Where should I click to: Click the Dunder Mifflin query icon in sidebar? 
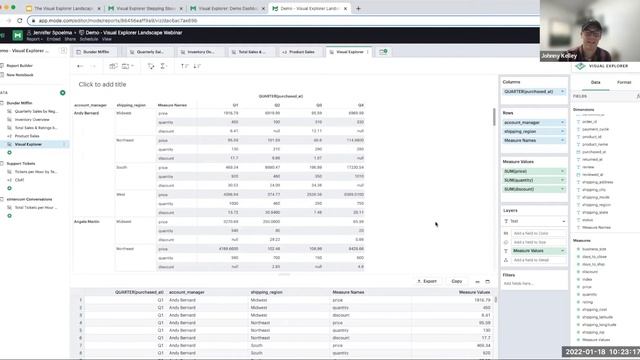click(2, 103)
